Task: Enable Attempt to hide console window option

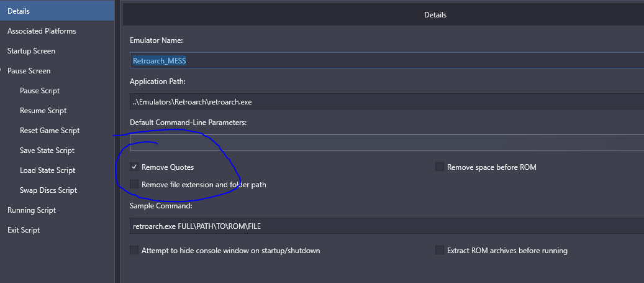Action: (x=134, y=251)
